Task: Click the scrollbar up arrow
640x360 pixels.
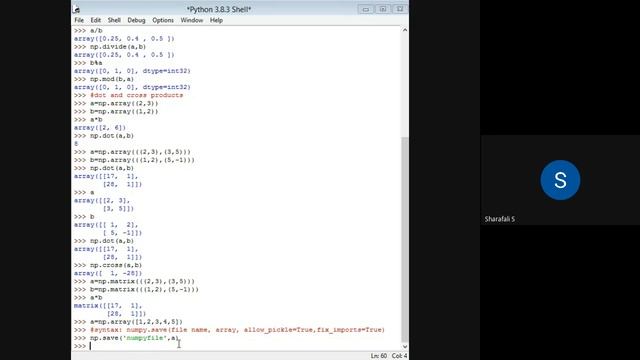Action: [404, 30]
